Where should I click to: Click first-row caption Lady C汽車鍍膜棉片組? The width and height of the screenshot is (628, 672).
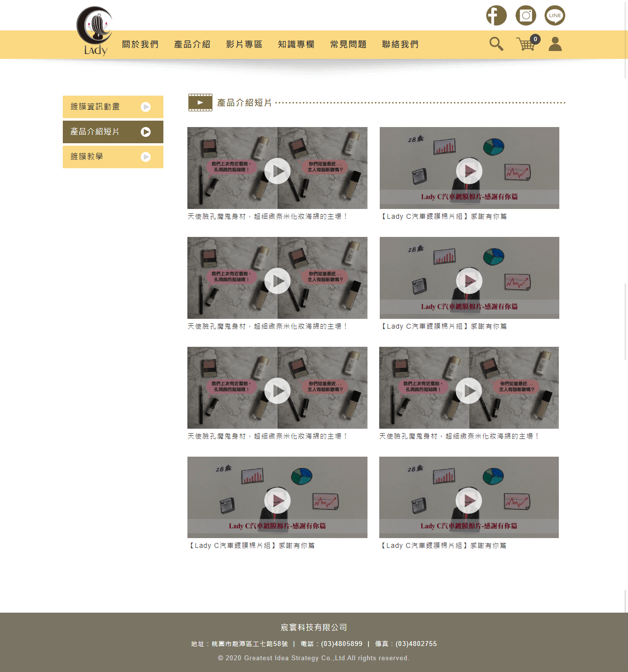coord(444,216)
